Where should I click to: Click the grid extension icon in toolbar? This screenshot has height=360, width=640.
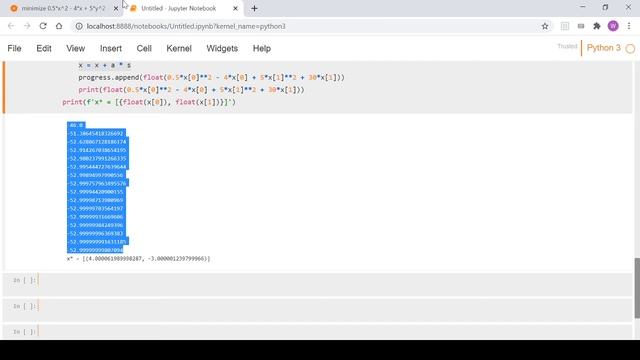pyautogui.click(x=565, y=26)
